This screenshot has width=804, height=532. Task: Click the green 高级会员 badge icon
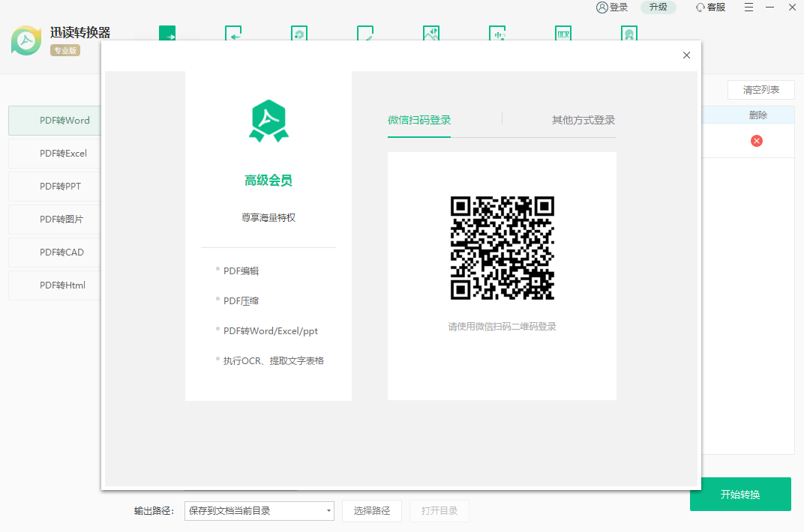(x=268, y=121)
